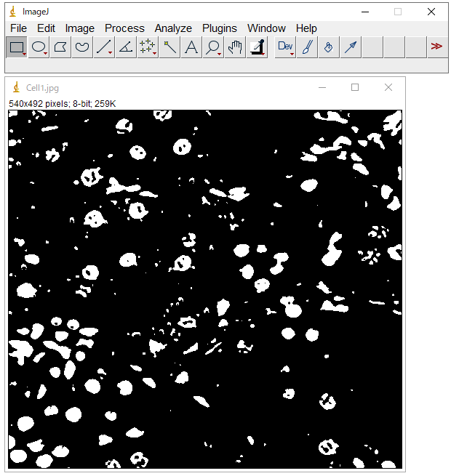Image resolution: width=451 pixels, height=476 pixels.
Task: Expand the More Tools double-arrow menu
Action: tap(436, 47)
